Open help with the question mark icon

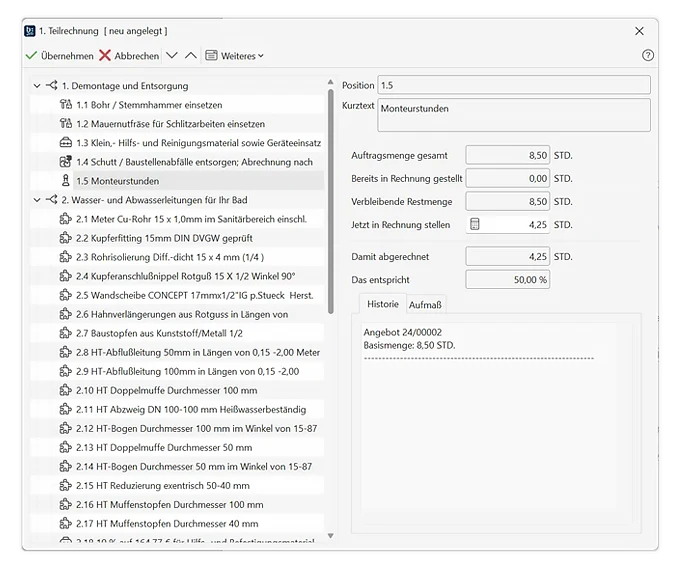coord(648,55)
